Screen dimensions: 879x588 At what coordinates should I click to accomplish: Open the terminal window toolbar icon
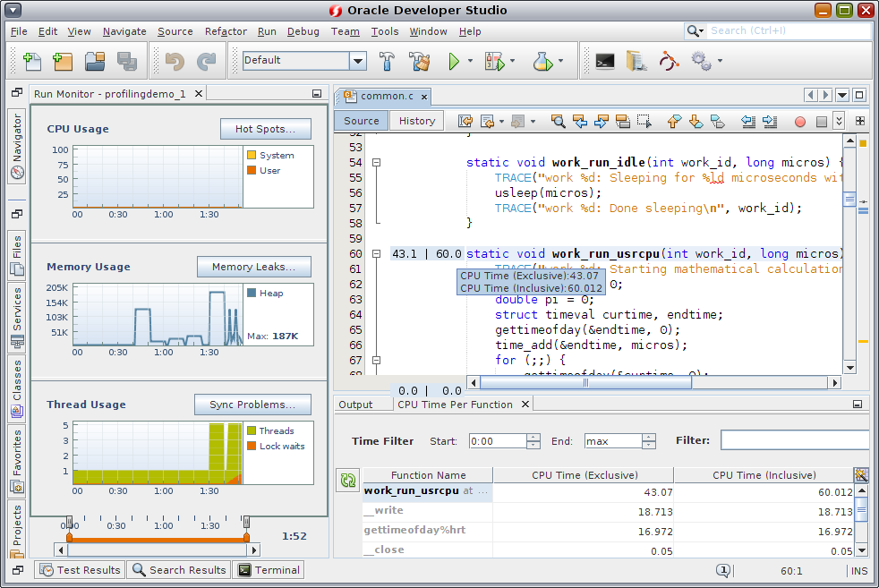pyautogui.click(x=605, y=61)
